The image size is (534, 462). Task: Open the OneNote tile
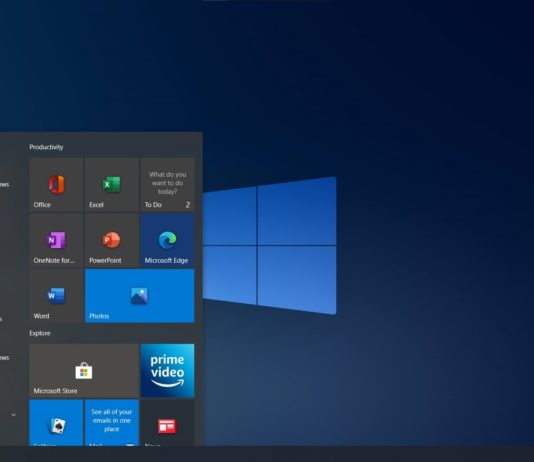[x=56, y=240]
